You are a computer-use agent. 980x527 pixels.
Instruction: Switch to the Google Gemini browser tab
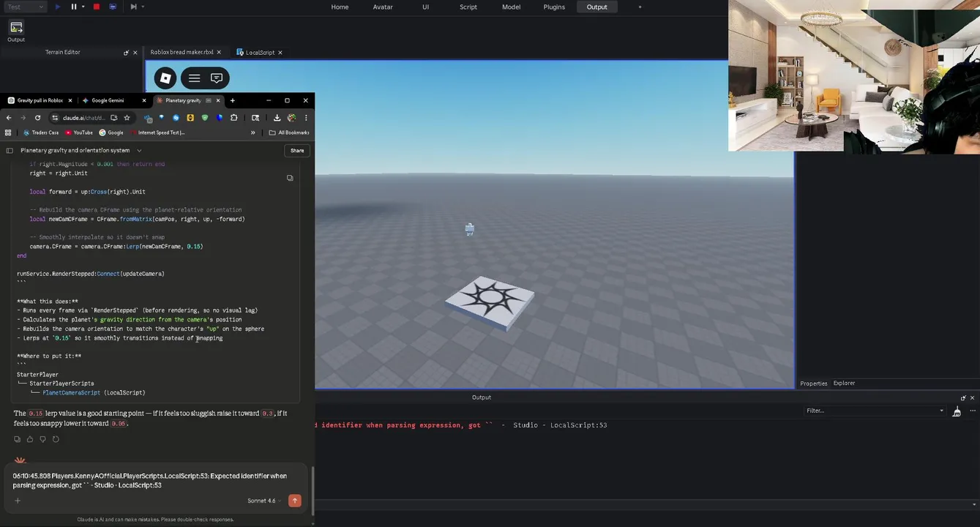pos(108,100)
